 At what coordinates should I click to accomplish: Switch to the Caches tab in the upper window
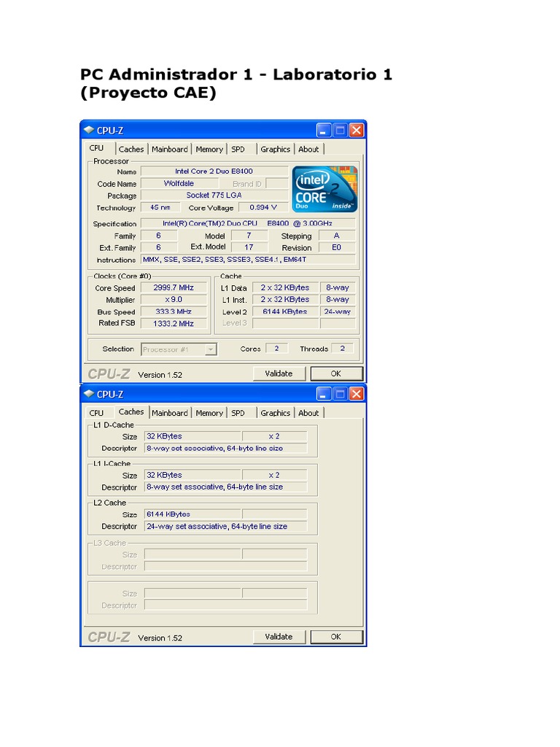131,149
